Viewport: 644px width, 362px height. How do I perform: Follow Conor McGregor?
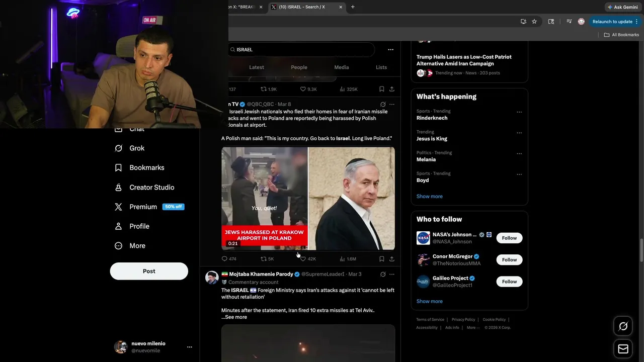click(509, 260)
